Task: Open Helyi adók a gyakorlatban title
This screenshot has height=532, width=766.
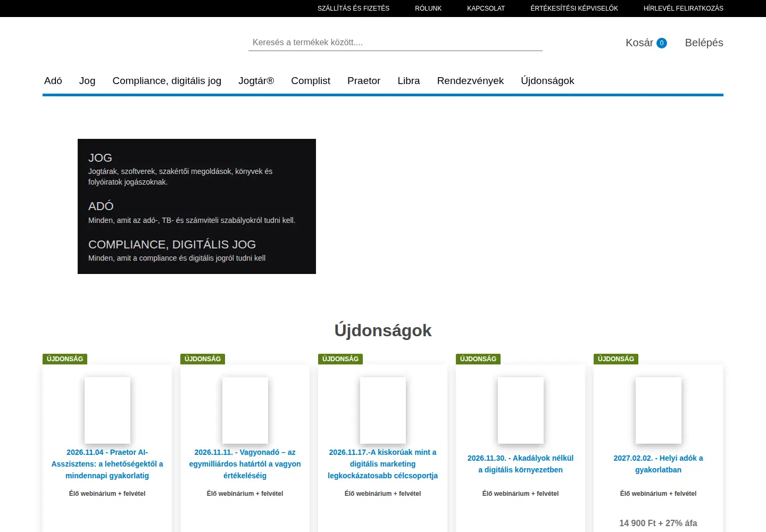Action: [x=658, y=464]
